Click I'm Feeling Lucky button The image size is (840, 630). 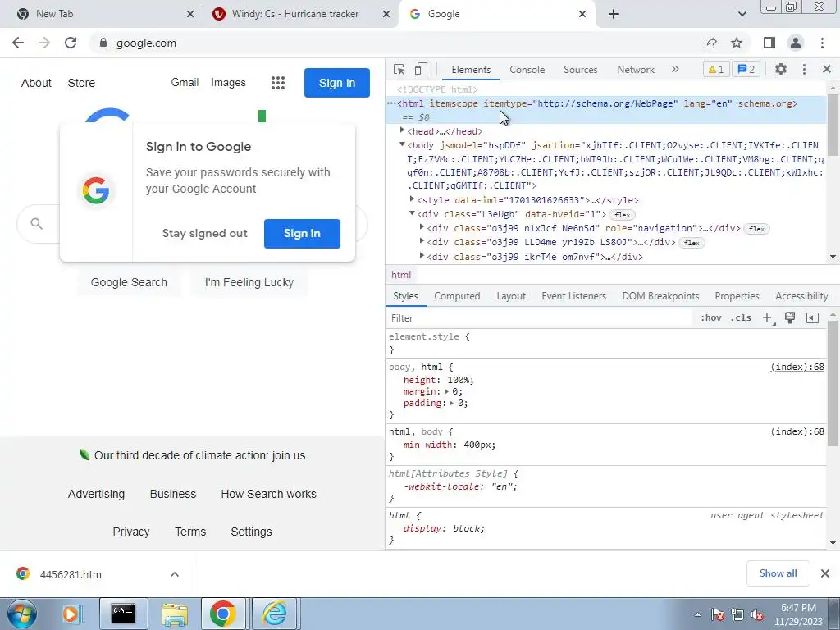pos(249,282)
